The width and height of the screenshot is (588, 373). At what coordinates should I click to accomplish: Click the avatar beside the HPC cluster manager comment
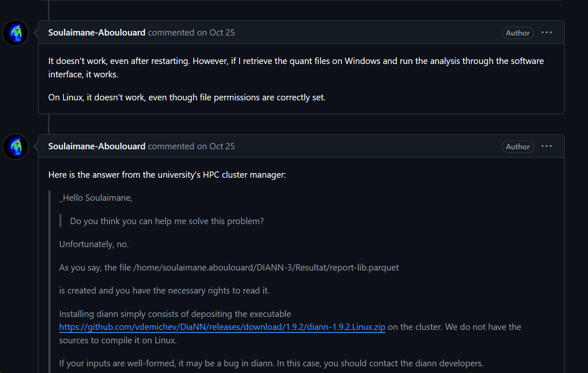15,147
